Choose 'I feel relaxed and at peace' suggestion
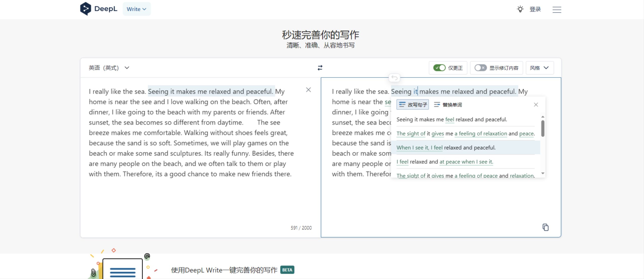 [465, 162]
